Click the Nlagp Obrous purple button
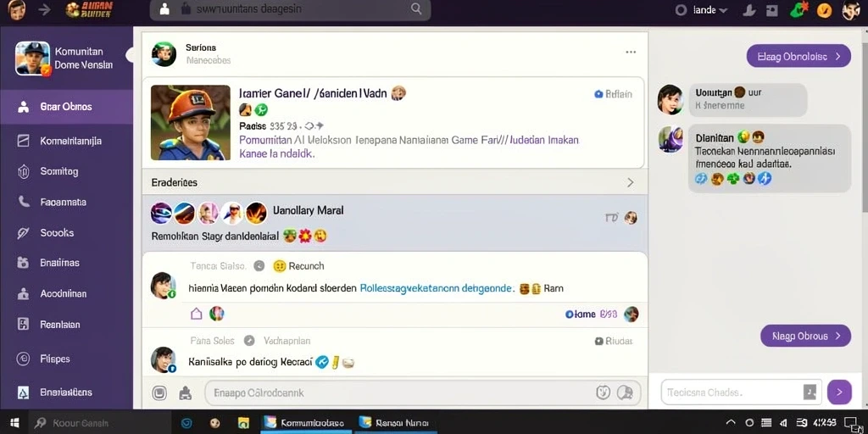Image resolution: width=868 pixels, height=434 pixels. click(x=805, y=336)
